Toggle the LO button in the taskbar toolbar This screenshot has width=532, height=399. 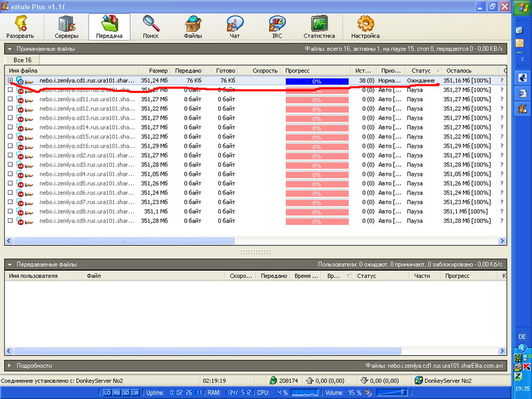[107, 392]
